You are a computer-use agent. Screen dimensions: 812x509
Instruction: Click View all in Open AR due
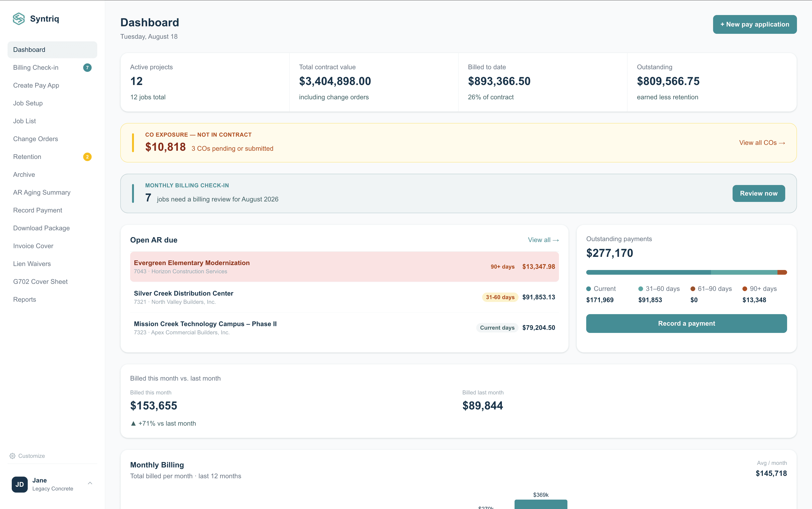pos(543,240)
